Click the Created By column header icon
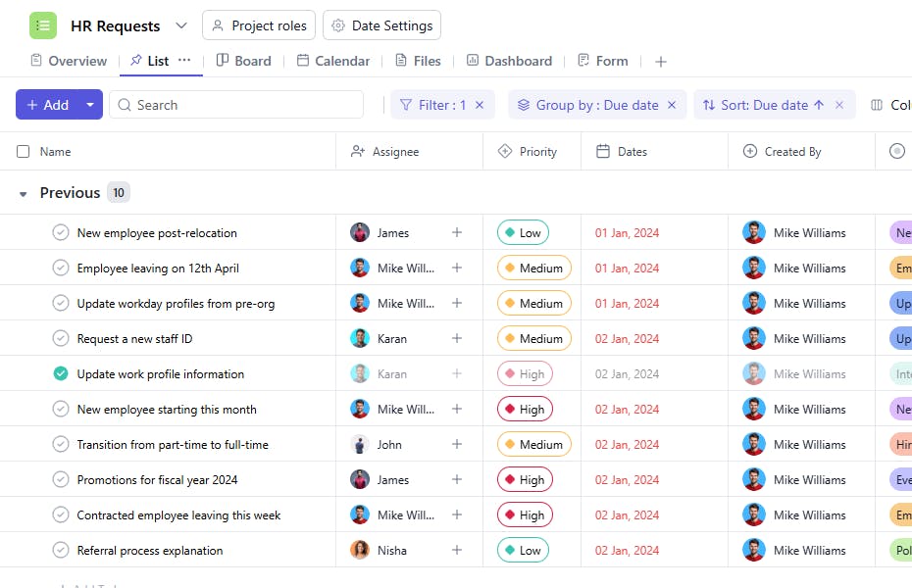Image resolution: width=912 pixels, height=588 pixels. tap(750, 152)
